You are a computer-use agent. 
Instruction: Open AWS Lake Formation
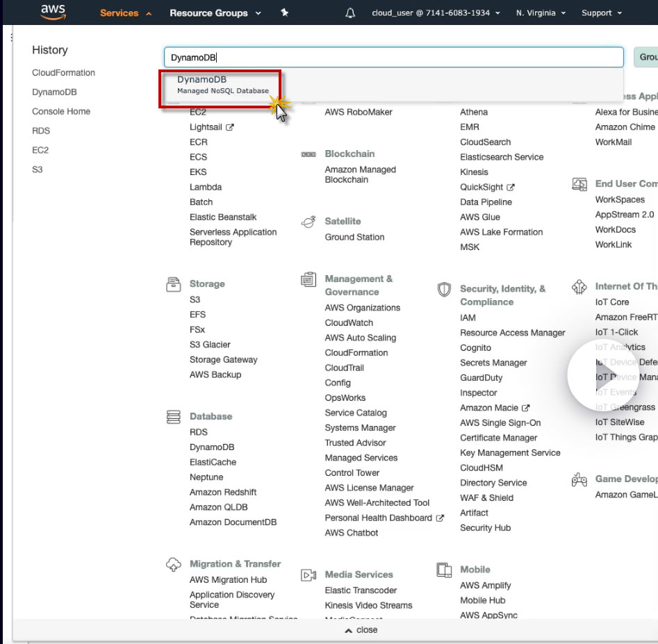click(x=501, y=233)
